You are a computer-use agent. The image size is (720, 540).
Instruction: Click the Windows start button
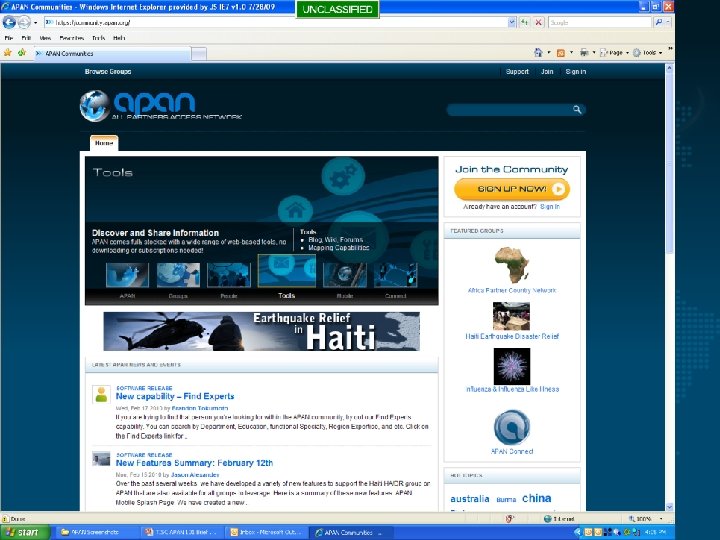25,532
